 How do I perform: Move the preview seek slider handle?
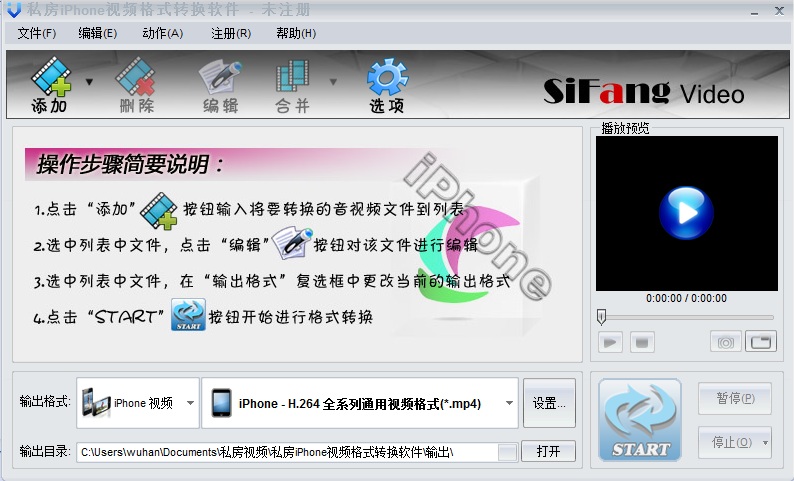tap(601, 317)
